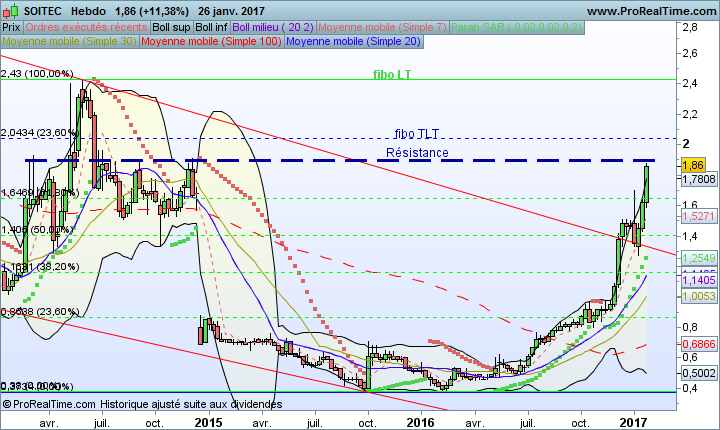Click the 2,0434 (23,60%) Fibonacci label
The image size is (720, 430).
coord(40,133)
